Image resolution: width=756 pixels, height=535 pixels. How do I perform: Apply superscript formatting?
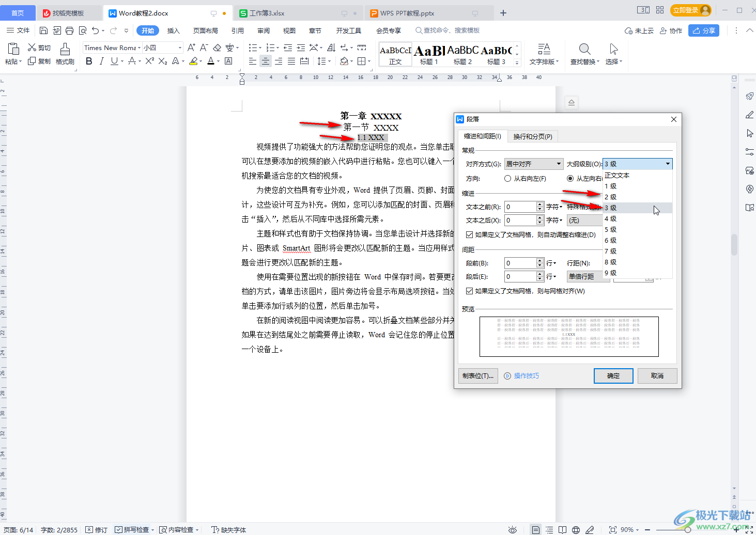pyautogui.click(x=149, y=61)
